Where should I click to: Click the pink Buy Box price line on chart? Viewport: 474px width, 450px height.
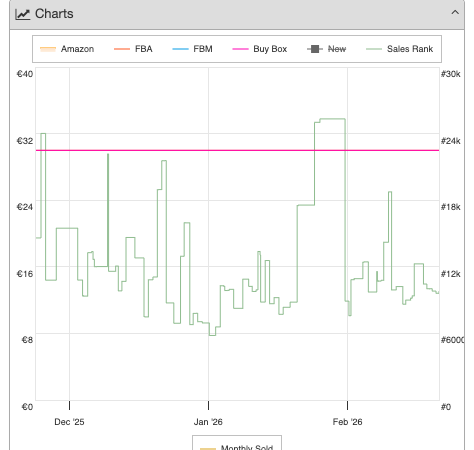tap(237, 150)
